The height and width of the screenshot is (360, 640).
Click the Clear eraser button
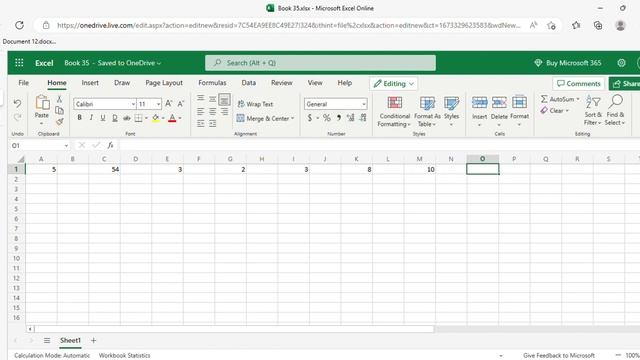[x=554, y=111]
